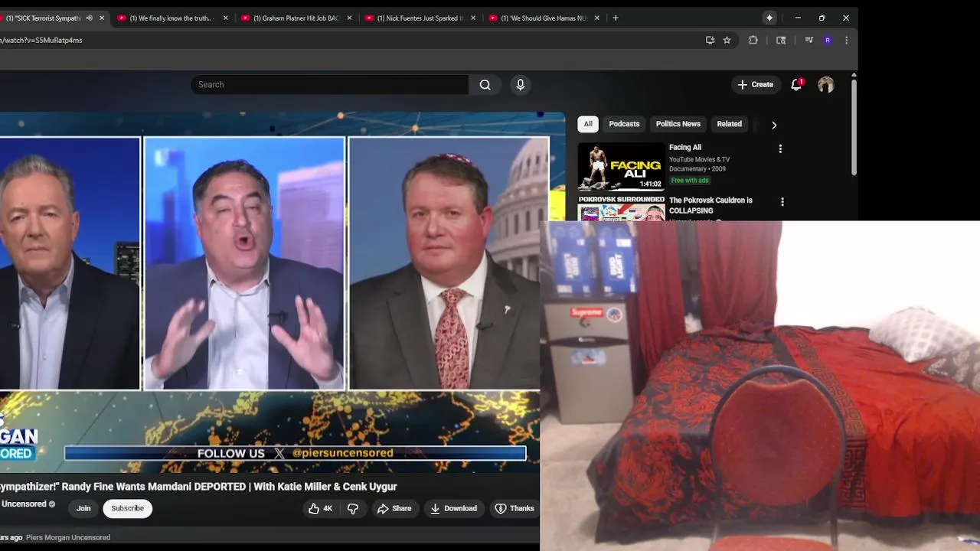Open the notifications bell
This screenshot has height=551, width=980.
[x=796, y=85]
